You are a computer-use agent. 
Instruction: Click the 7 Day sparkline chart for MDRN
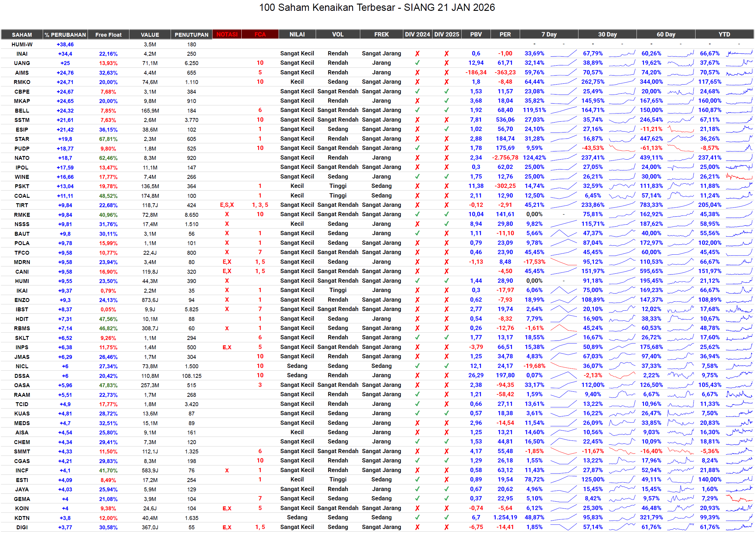pyautogui.click(x=563, y=262)
